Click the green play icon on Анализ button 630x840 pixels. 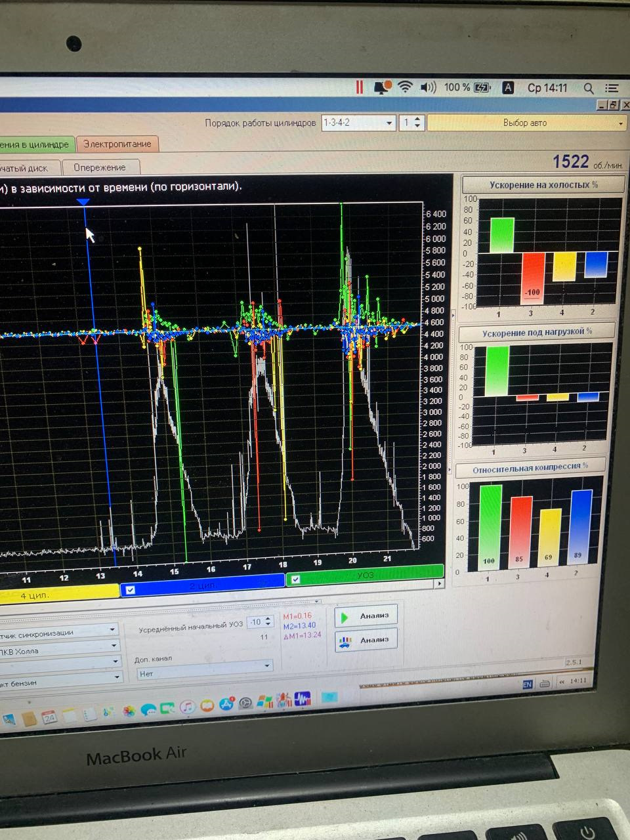point(345,617)
